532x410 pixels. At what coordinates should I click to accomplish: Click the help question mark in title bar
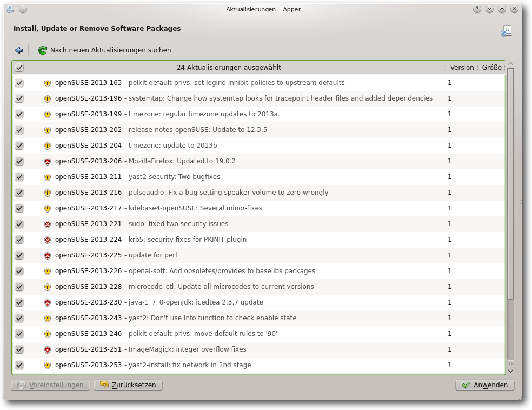click(x=477, y=9)
